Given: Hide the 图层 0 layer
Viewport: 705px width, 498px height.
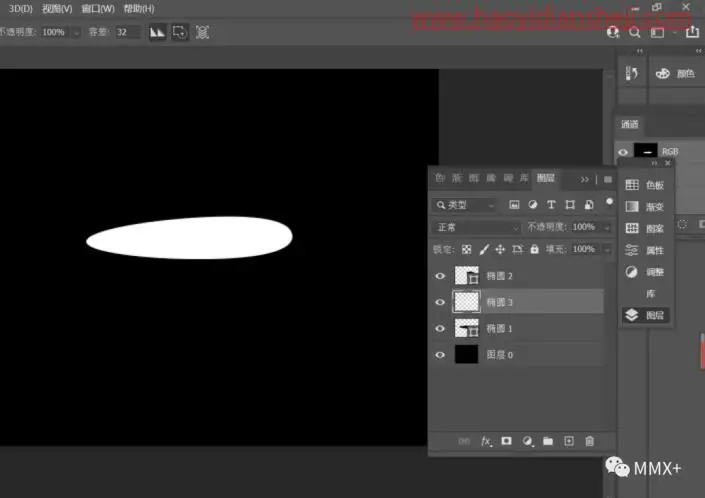Looking at the screenshot, I should pyautogui.click(x=440, y=355).
